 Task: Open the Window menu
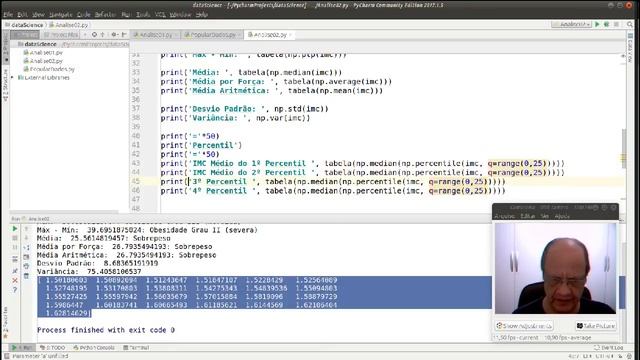pyautogui.click(x=180, y=14)
